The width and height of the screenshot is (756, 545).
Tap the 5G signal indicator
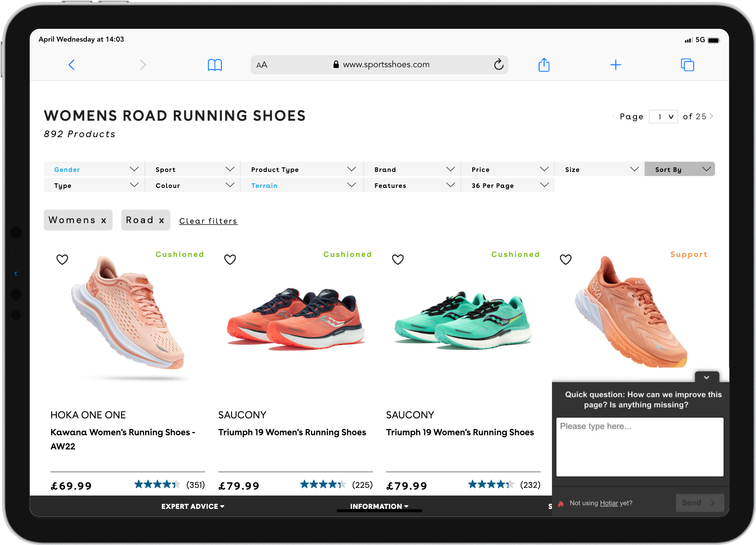click(x=700, y=40)
